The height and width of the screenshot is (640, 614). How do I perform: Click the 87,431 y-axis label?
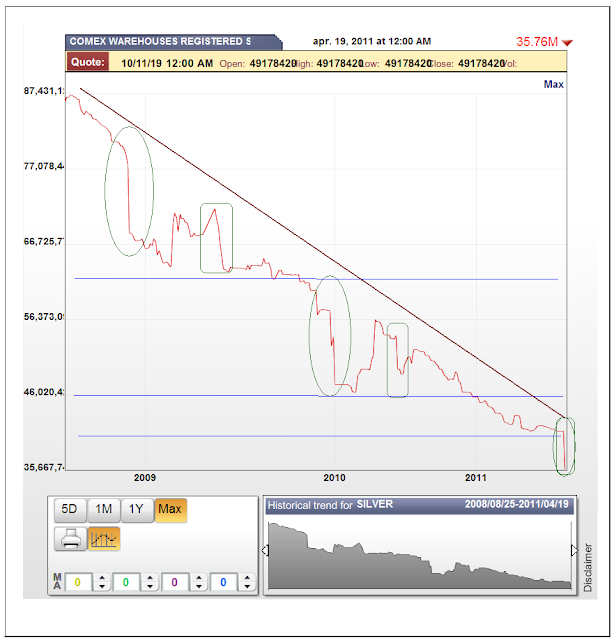(x=44, y=91)
